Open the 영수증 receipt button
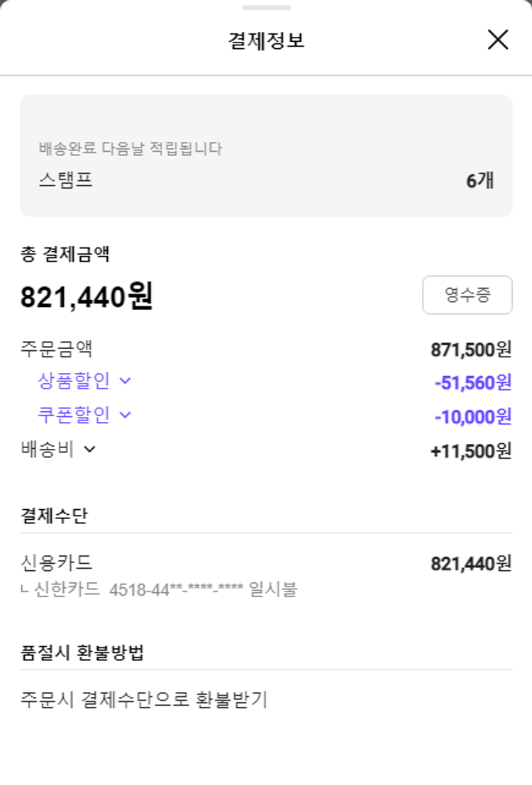 [x=467, y=295]
